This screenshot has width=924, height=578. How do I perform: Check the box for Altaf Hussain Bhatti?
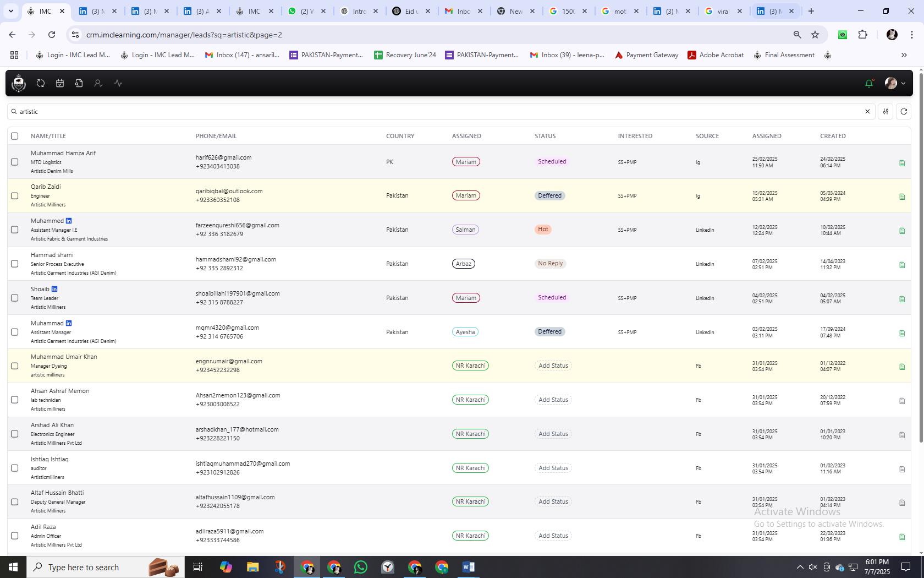coord(15,501)
